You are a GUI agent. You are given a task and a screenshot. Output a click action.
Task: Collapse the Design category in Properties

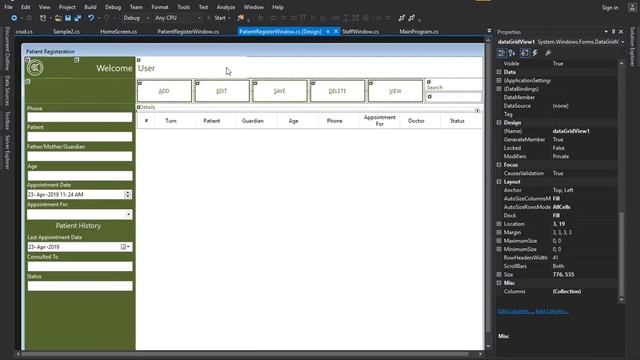click(499, 122)
